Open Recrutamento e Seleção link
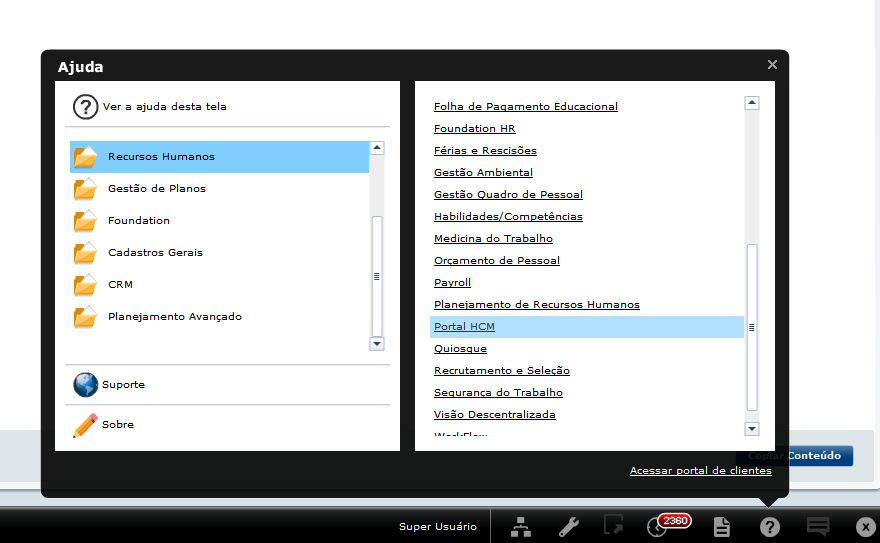Screen dimensions: 880x543 [502, 371]
